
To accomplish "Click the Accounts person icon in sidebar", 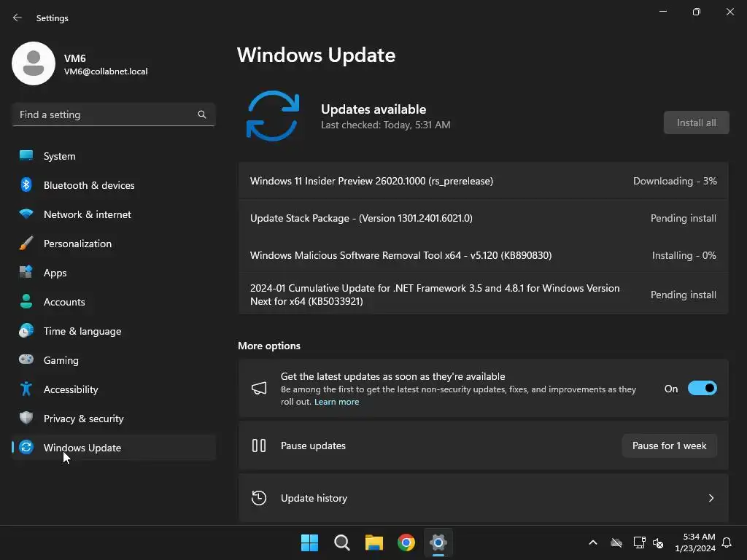I will point(26,301).
